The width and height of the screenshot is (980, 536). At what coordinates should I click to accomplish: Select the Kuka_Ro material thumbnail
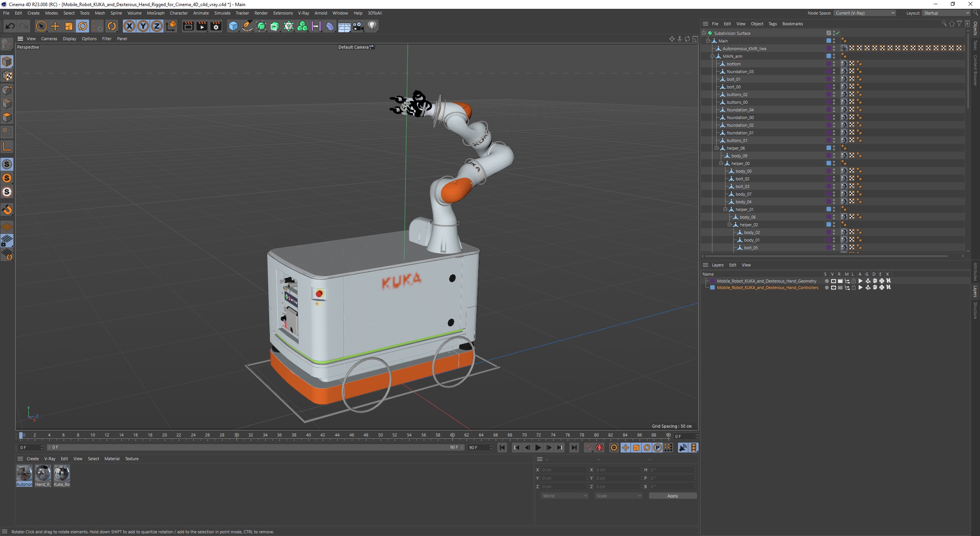pos(62,476)
